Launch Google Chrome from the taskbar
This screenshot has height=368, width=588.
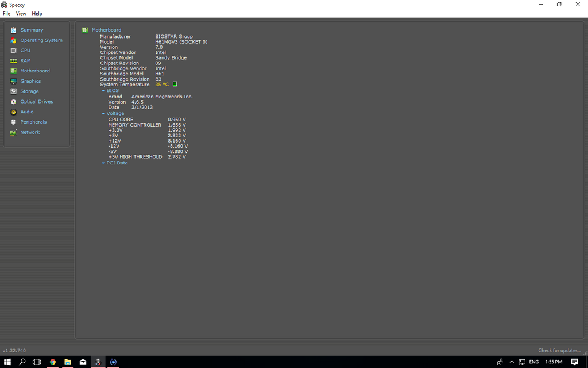click(52, 362)
